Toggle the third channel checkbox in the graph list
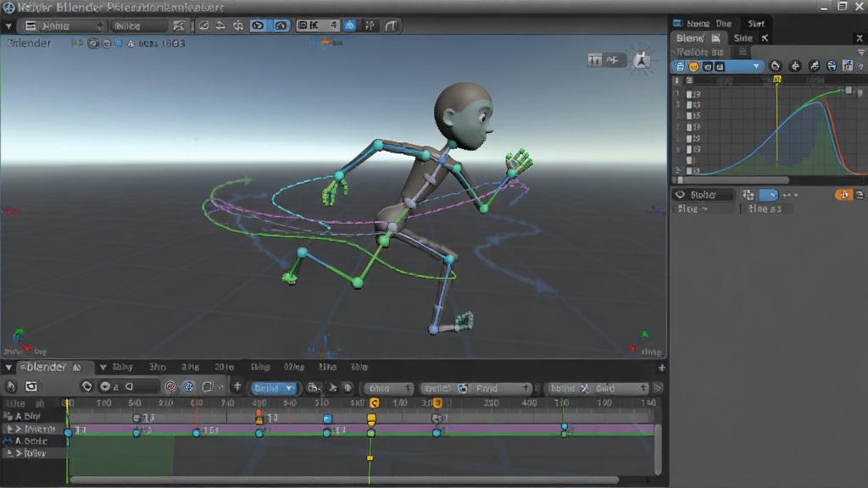The width and height of the screenshot is (868, 488). 689,116
